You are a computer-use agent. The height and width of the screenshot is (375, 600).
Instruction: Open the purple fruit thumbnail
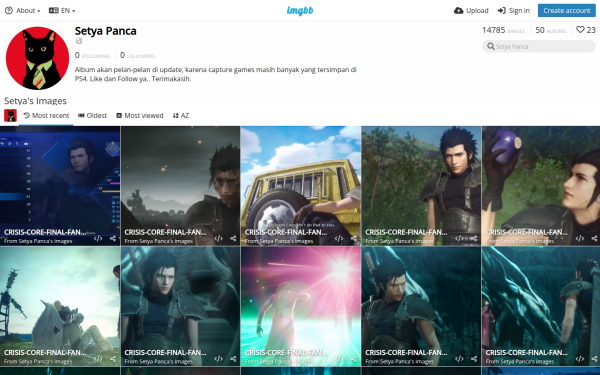[541, 186]
